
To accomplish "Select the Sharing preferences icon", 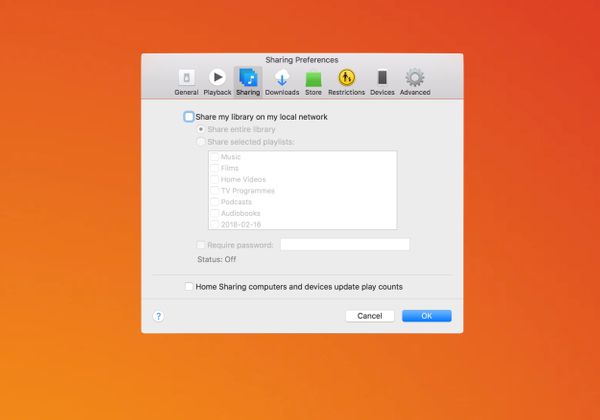I will (247, 80).
